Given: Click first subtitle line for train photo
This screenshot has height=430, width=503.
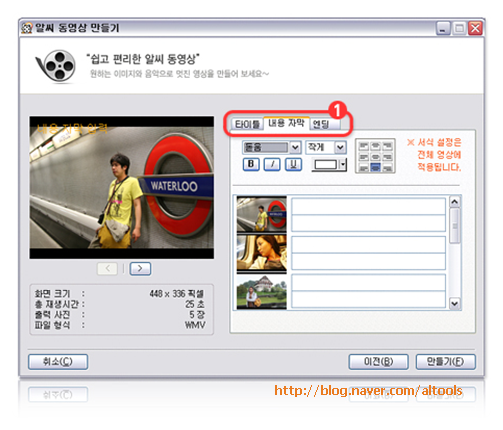Looking at the screenshot, I should click(368, 245).
